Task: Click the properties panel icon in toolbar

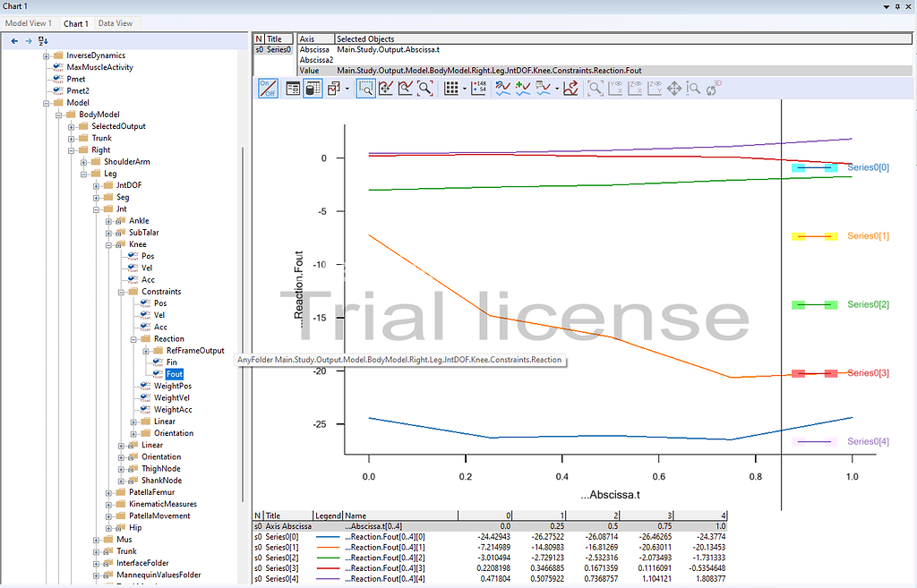Action: pos(293,88)
